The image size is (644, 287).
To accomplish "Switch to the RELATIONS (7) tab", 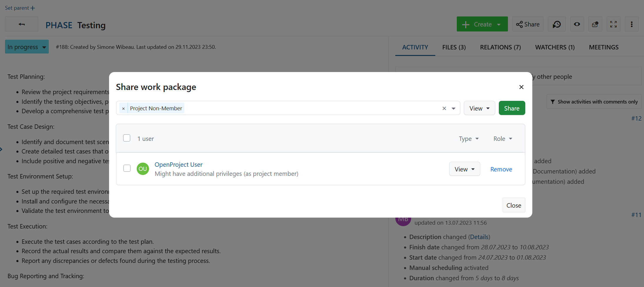I will coord(501,47).
